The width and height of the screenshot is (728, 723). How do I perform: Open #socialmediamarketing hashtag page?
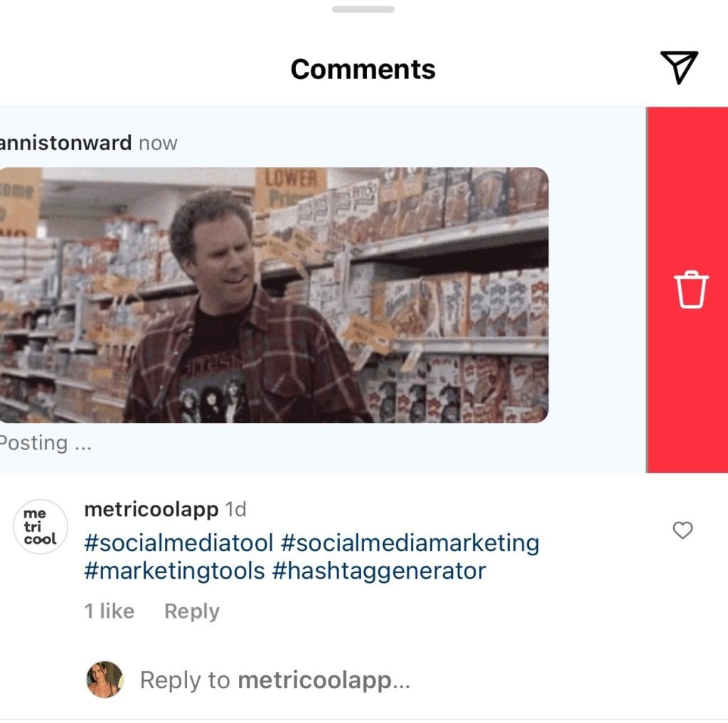412,543
